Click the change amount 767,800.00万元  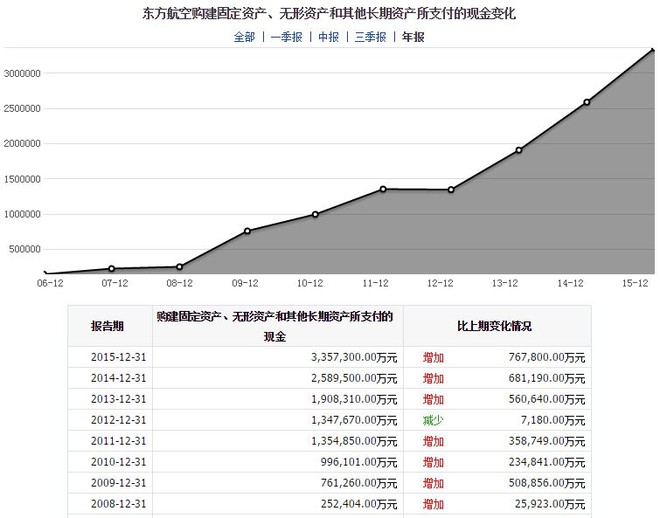(x=547, y=357)
